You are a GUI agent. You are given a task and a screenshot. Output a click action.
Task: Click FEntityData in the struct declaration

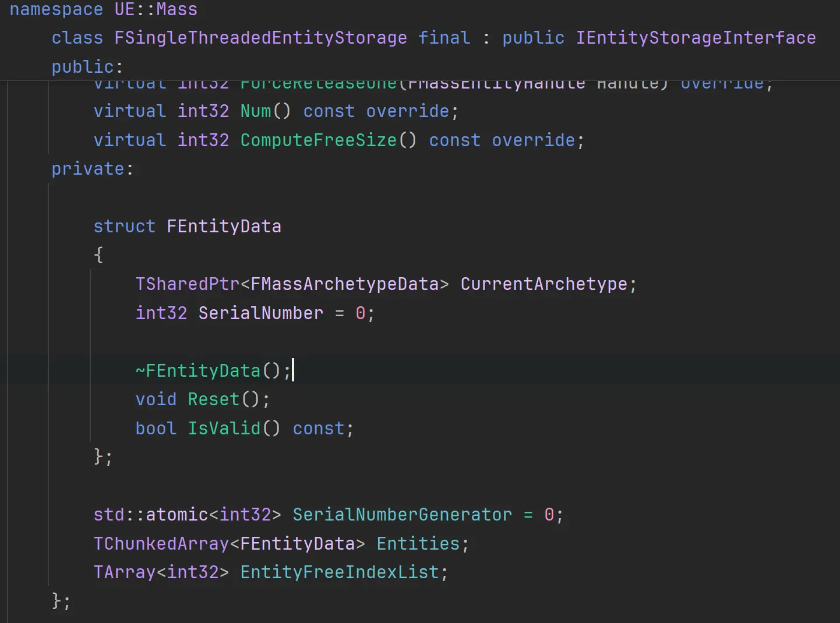(224, 226)
